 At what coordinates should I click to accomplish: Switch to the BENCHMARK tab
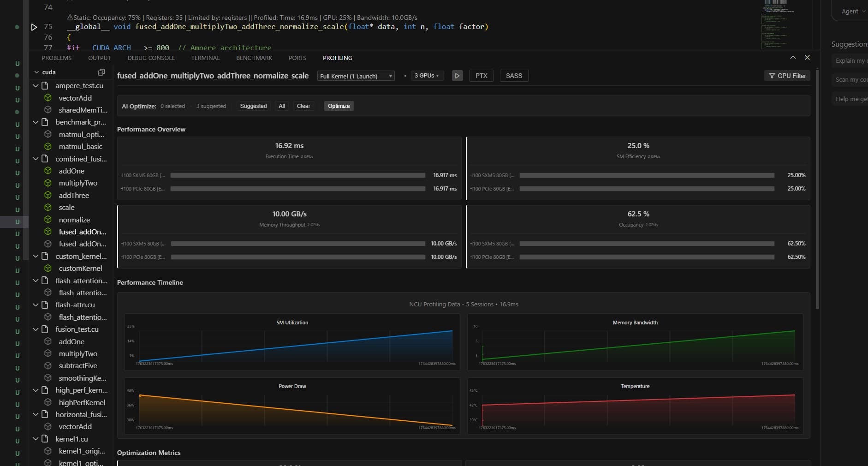point(254,58)
